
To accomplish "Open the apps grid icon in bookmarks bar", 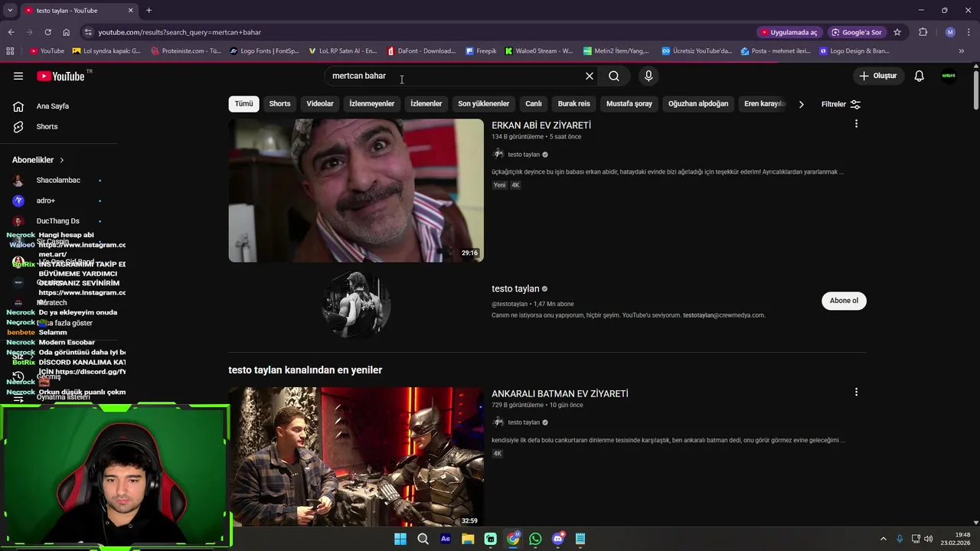I will tap(10, 51).
